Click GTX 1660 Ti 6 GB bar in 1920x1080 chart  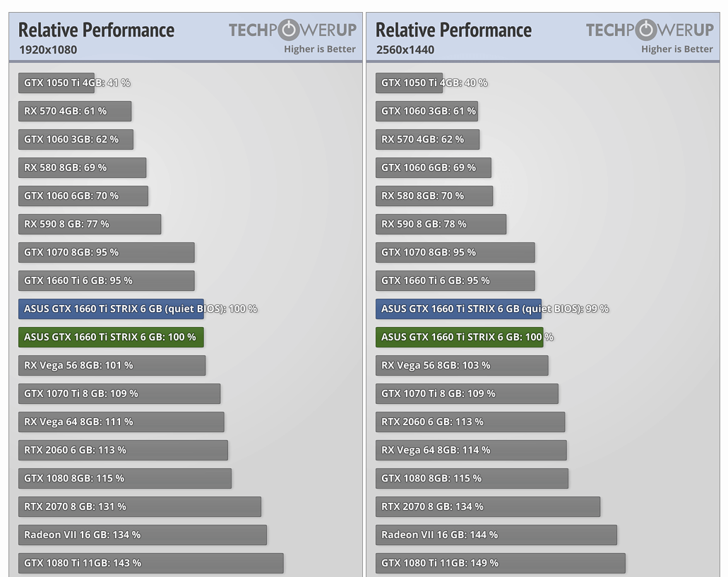tap(106, 280)
